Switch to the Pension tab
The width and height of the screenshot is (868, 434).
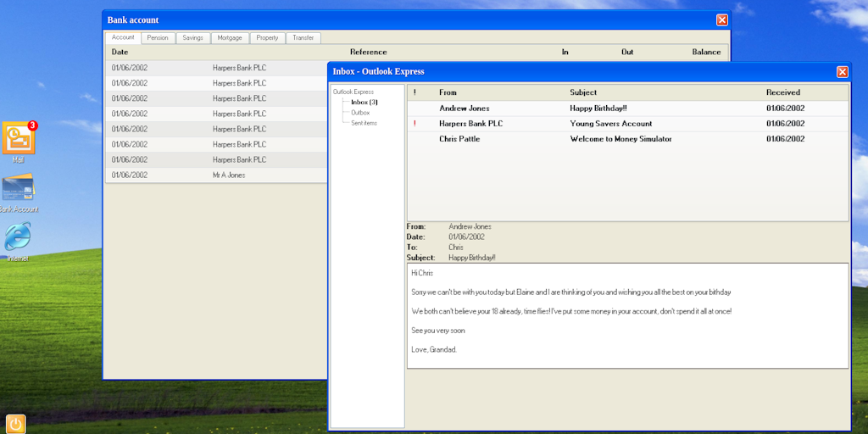158,37
